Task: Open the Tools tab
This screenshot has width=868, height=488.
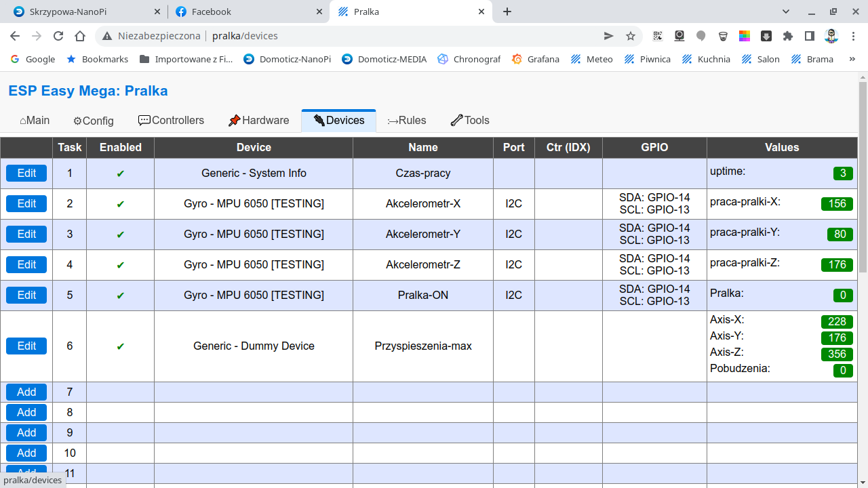Action: pyautogui.click(x=470, y=121)
